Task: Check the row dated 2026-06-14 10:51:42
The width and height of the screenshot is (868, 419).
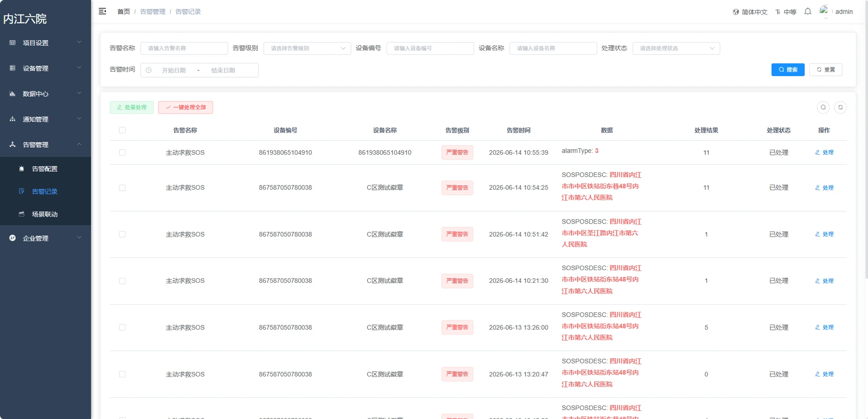Action: [x=122, y=234]
